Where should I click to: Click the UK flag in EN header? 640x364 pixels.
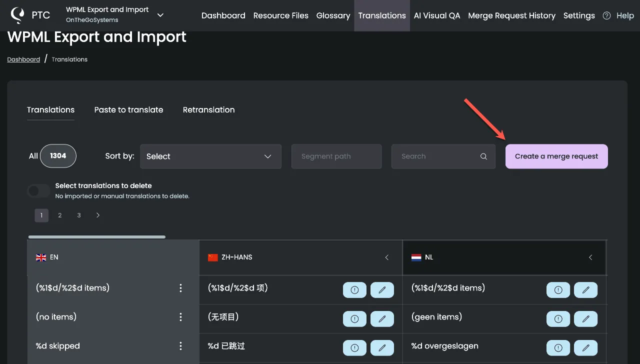coord(41,257)
